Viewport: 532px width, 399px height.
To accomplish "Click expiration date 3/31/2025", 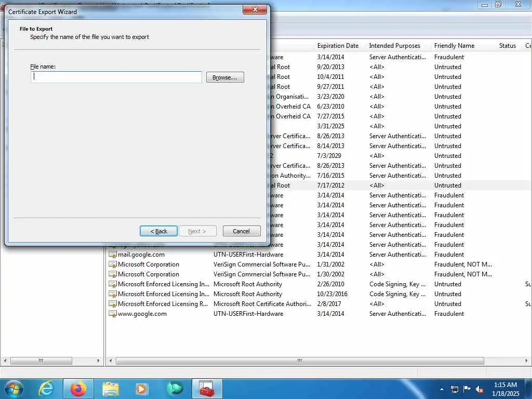I will pyautogui.click(x=330, y=126).
